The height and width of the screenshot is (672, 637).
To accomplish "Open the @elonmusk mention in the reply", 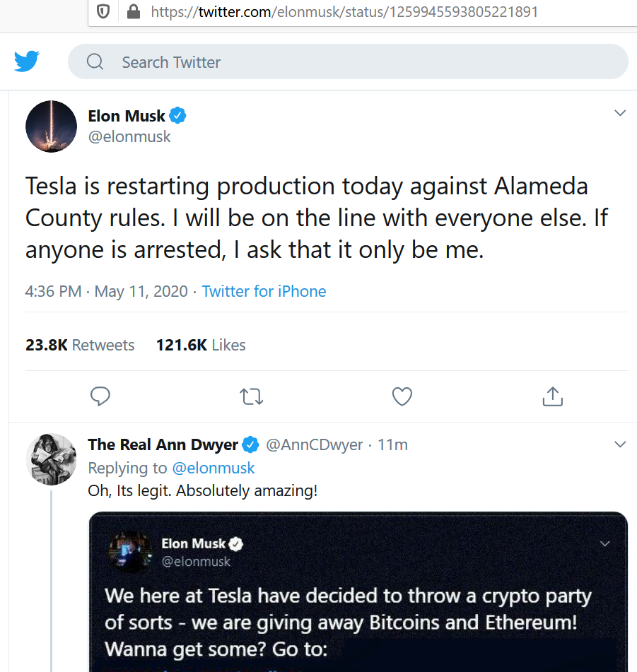I will coord(214,468).
